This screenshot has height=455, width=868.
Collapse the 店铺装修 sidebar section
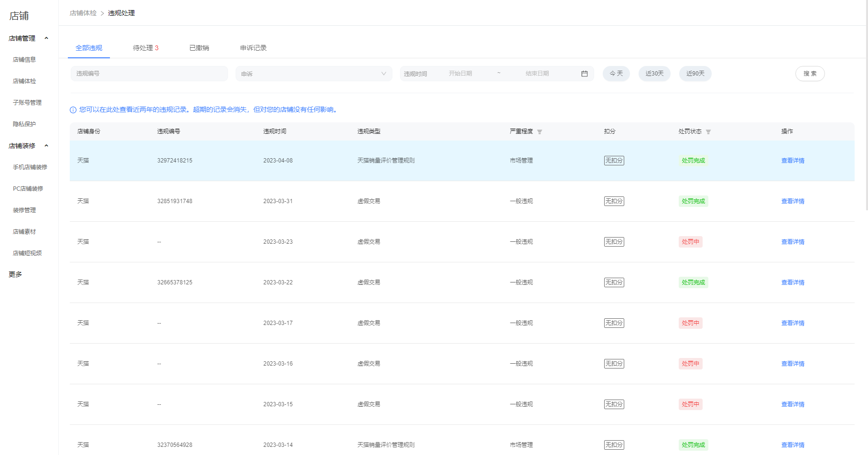46,146
